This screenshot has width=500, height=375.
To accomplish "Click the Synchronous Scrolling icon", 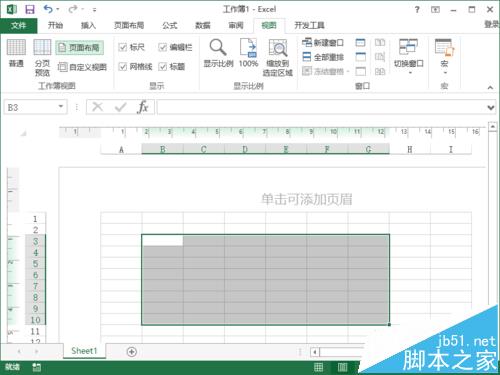I will pos(380,57).
